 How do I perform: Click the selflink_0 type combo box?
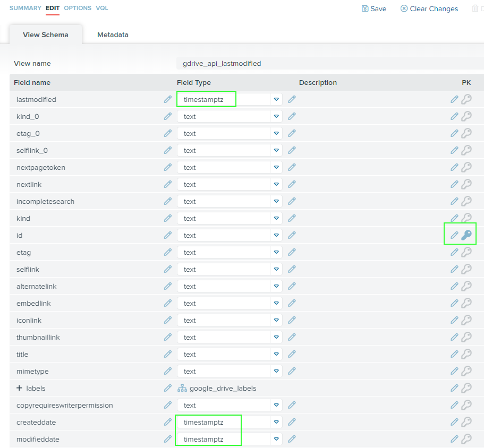coord(230,150)
